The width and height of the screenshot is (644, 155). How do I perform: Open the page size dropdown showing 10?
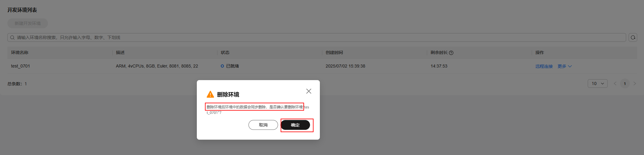[598, 83]
